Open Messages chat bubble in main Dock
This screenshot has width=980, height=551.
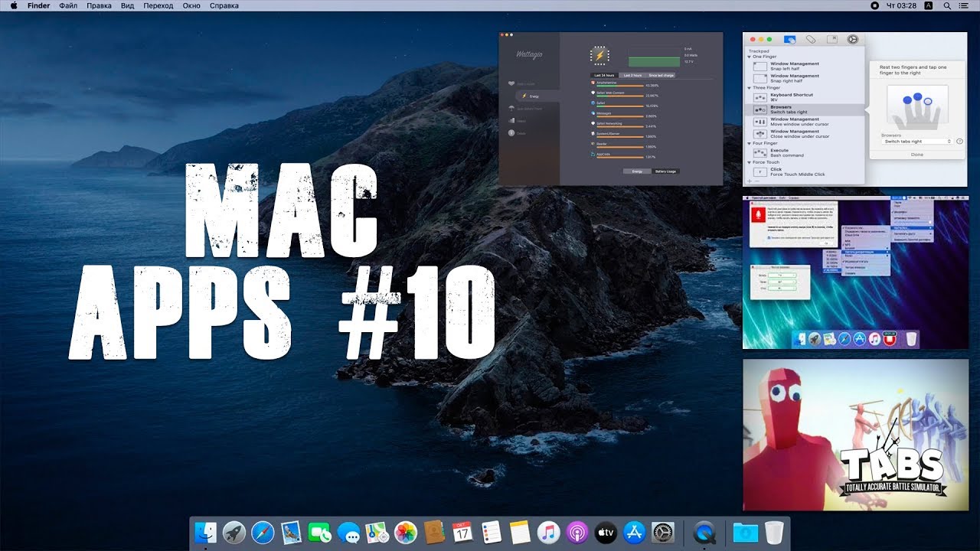click(x=348, y=533)
